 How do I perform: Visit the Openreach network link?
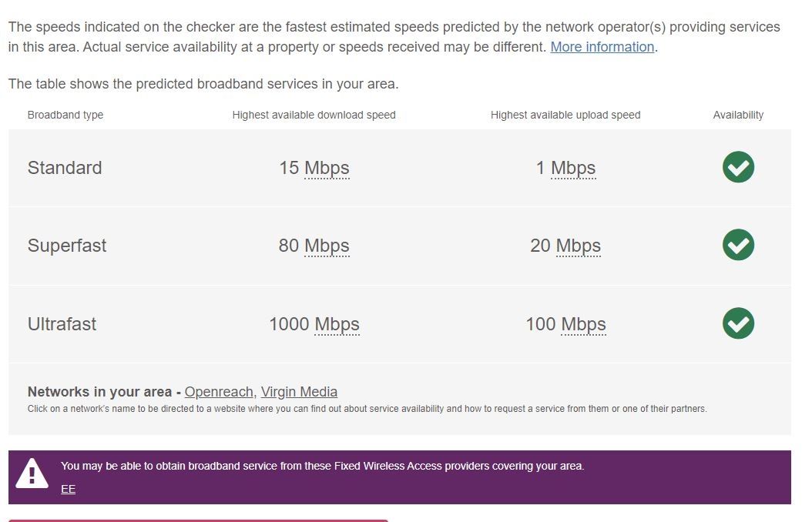point(219,392)
